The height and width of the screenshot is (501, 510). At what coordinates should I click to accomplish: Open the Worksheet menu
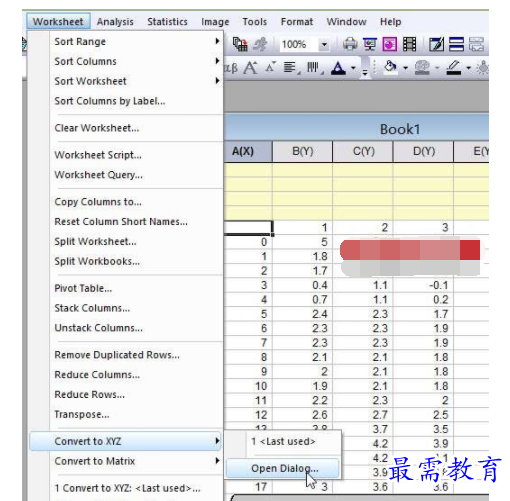pyautogui.click(x=58, y=22)
